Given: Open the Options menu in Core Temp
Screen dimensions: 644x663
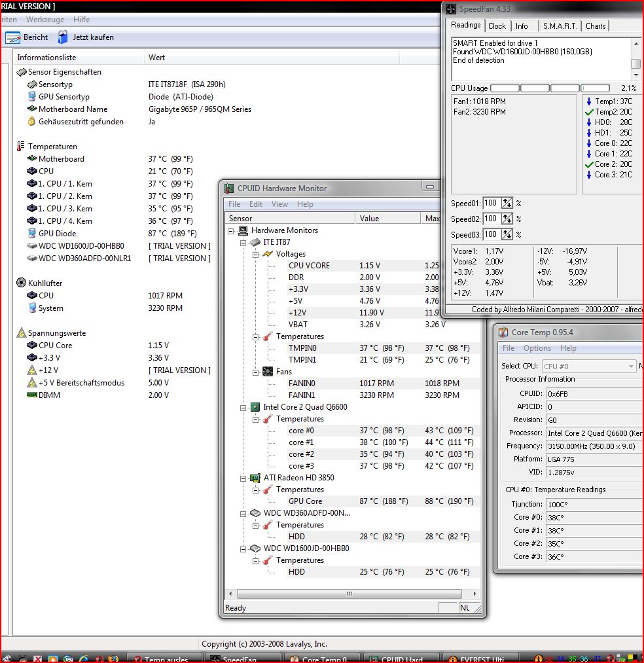Looking at the screenshot, I should pyautogui.click(x=537, y=348).
